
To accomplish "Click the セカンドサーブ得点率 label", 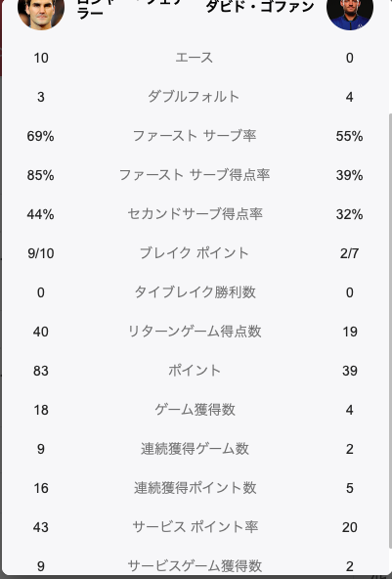I will [x=195, y=214].
